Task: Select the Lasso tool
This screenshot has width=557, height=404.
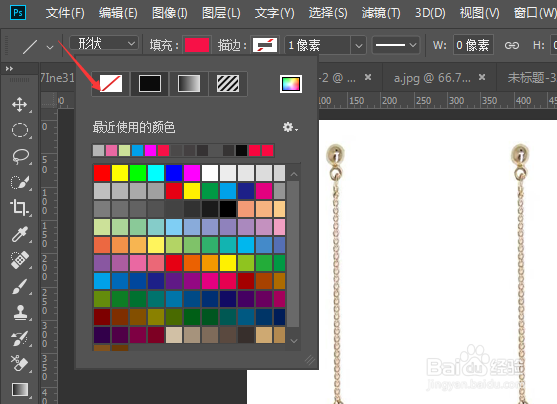Action: 20,156
